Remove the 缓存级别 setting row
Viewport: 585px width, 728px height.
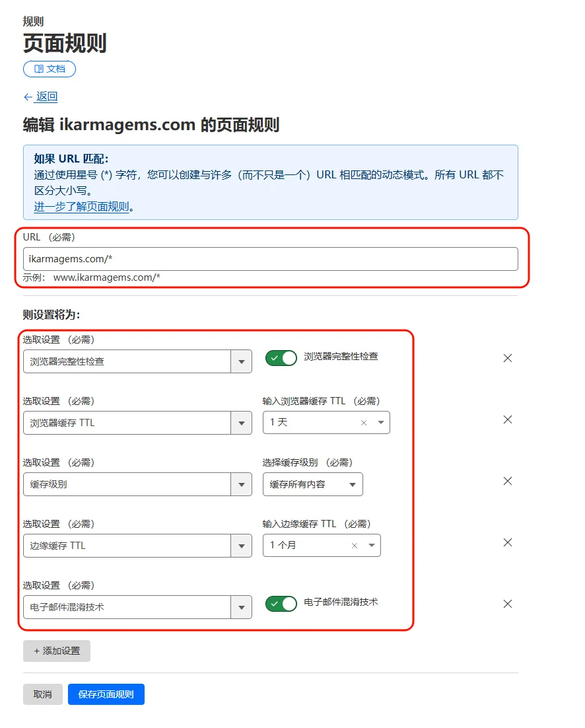pos(507,481)
